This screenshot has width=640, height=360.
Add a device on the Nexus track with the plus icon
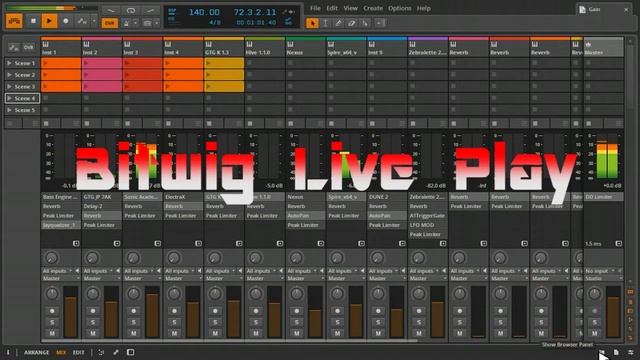point(321,243)
